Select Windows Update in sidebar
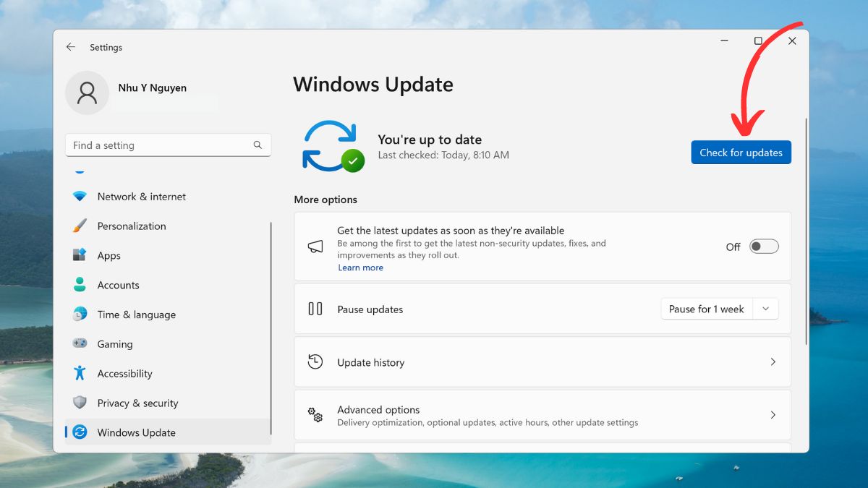Screen dimensions: 868x488 [167, 432]
